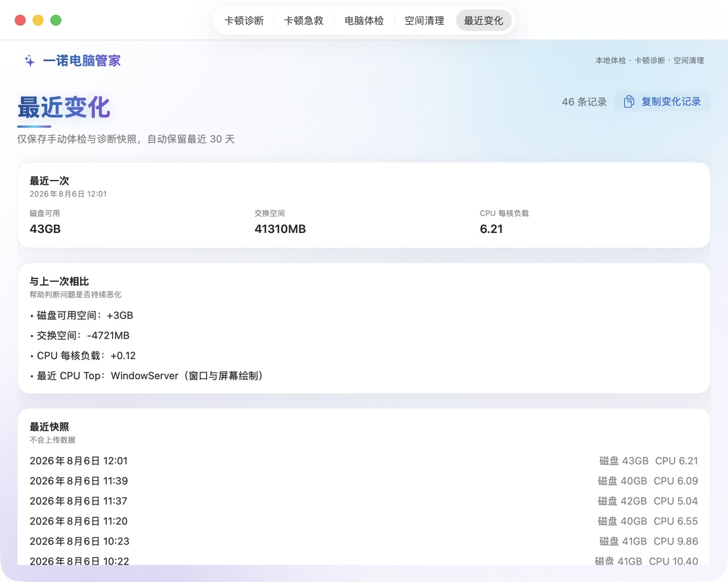This screenshot has width=728, height=582.
Task: Switch to the 卡顿诊断 tab
Action: [x=244, y=20]
